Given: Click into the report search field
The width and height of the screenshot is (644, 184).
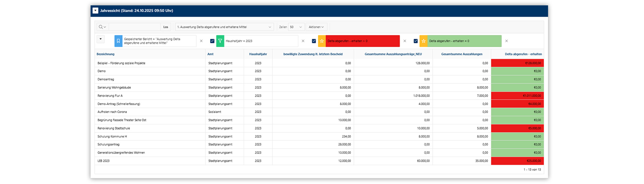Looking at the screenshot, I should point(134,27).
